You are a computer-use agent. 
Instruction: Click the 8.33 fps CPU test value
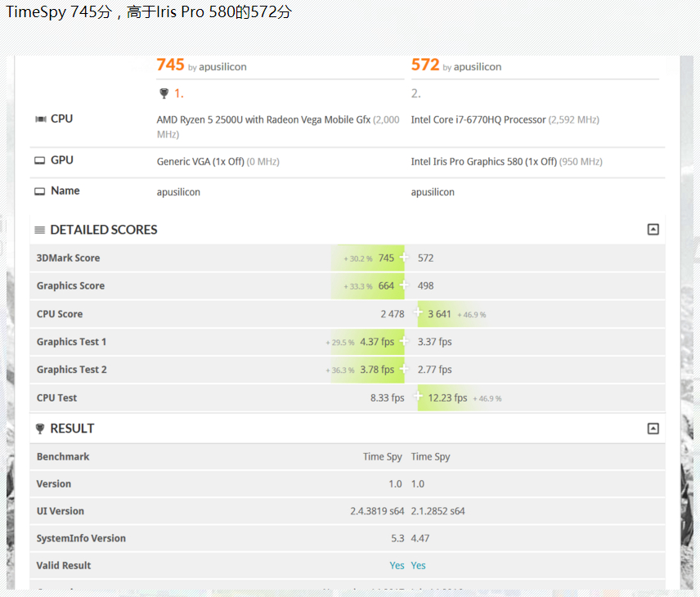coord(387,397)
